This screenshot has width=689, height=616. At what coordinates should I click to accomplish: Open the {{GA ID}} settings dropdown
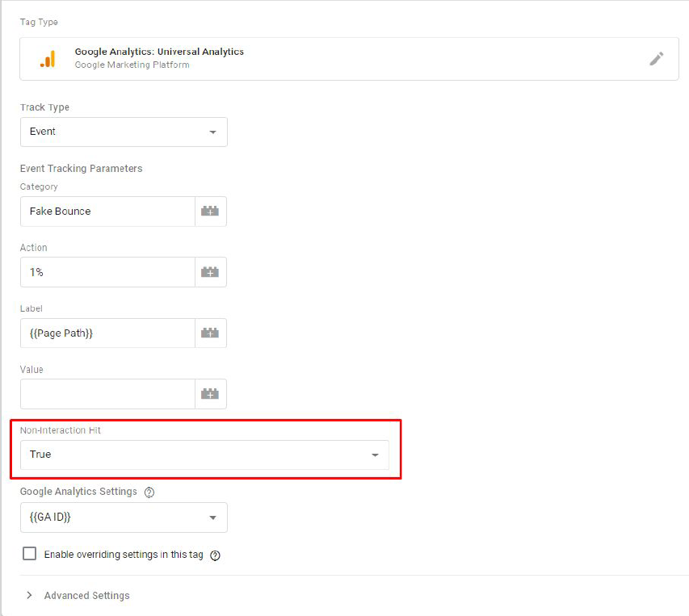click(x=124, y=518)
